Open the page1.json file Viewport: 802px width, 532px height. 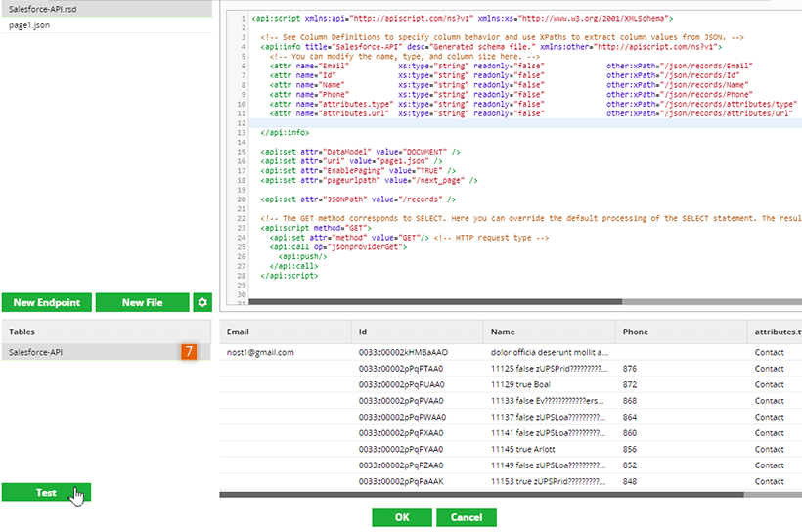pyautogui.click(x=107, y=25)
